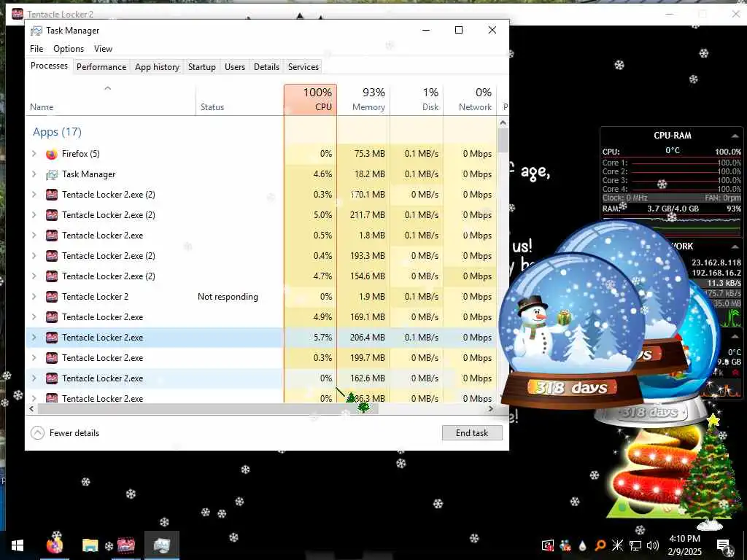The width and height of the screenshot is (747, 560).
Task: Click the horizontal scrollbar right arrow
Action: [x=491, y=409]
